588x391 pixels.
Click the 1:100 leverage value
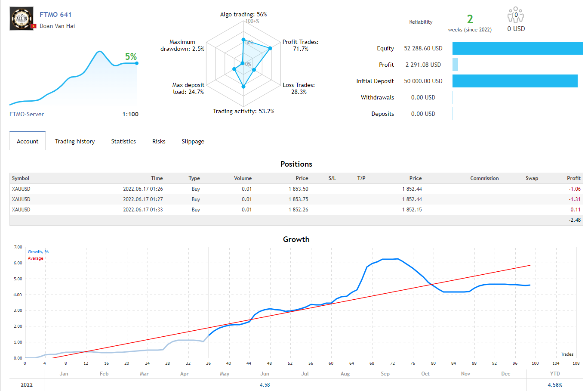130,114
